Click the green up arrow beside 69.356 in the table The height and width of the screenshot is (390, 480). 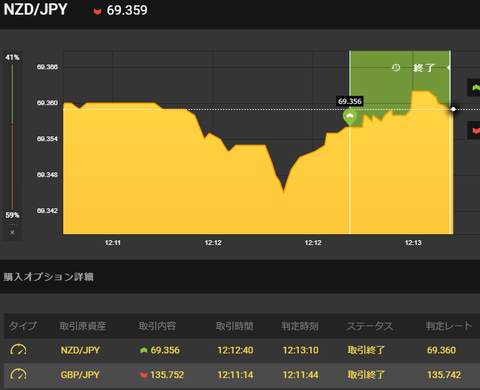pos(144,350)
